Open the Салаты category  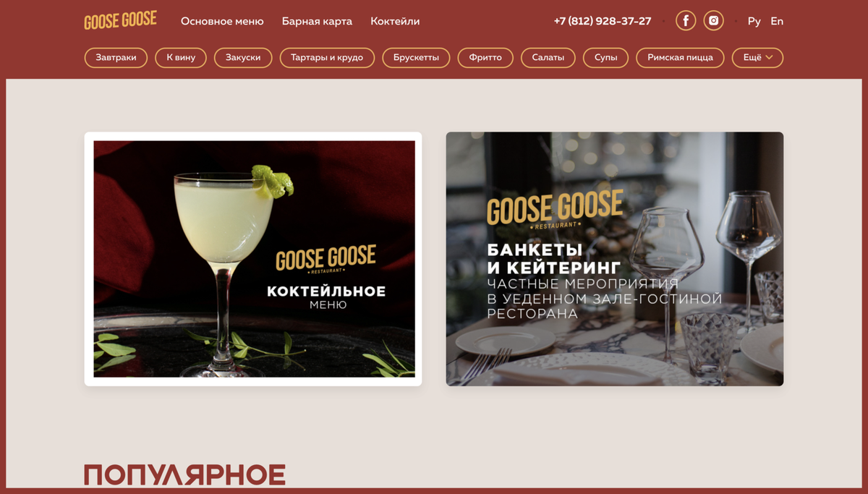[548, 57]
